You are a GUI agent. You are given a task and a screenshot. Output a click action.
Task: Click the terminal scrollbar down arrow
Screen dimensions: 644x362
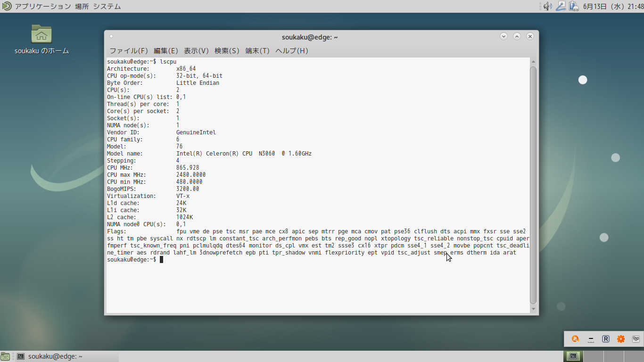(533, 309)
